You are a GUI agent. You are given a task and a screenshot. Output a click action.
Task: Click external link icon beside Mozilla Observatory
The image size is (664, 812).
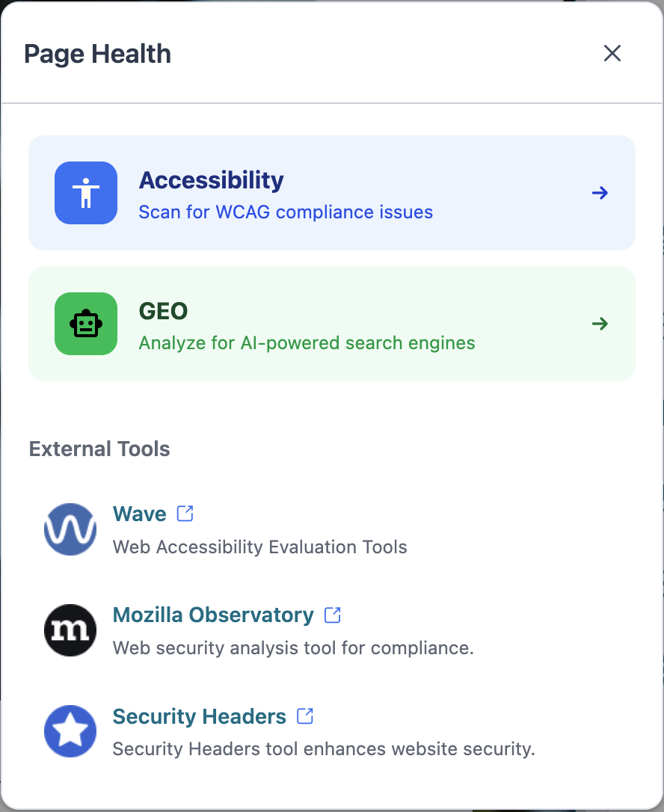(333, 615)
